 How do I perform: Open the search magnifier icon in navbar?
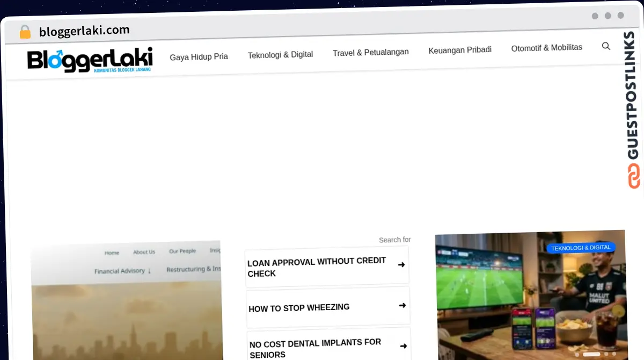coord(606,46)
